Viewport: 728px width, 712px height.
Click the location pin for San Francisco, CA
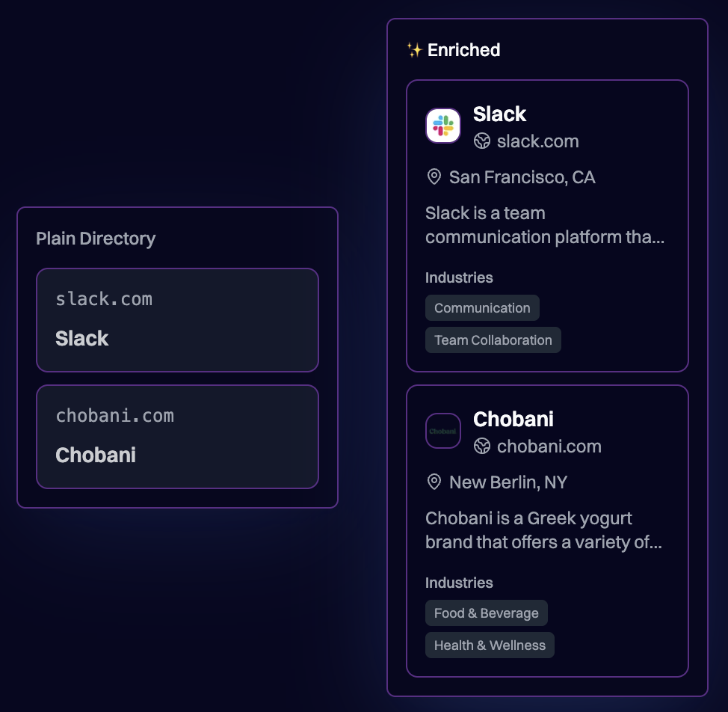tap(434, 177)
